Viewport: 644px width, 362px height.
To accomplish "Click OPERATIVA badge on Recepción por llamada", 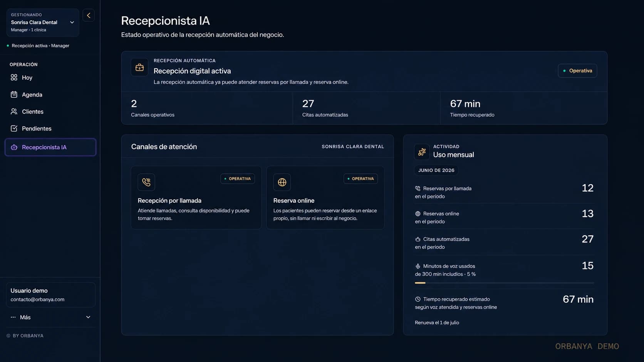I will pos(238,179).
